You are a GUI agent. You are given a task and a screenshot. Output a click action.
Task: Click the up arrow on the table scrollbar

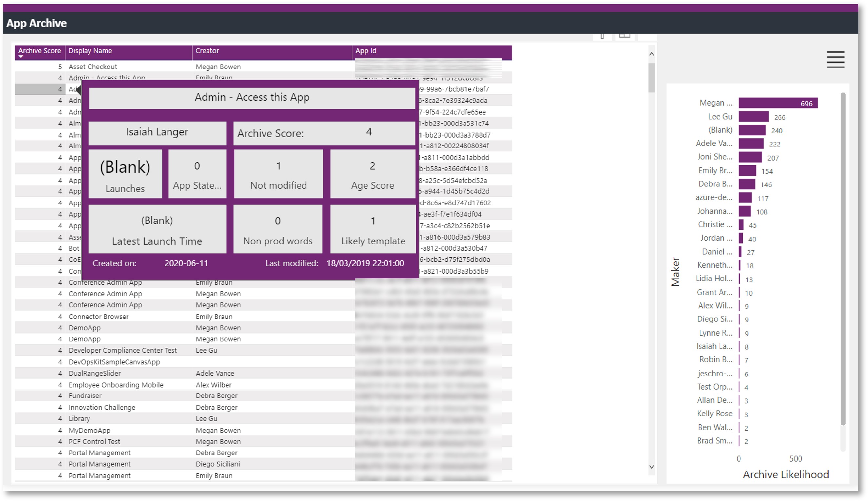pos(651,54)
